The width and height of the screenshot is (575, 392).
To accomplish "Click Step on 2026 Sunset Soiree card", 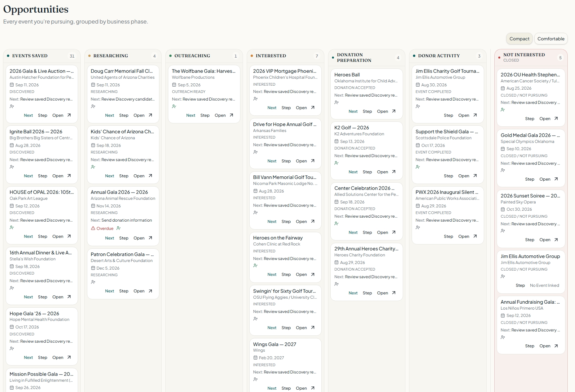I will (x=530, y=240).
